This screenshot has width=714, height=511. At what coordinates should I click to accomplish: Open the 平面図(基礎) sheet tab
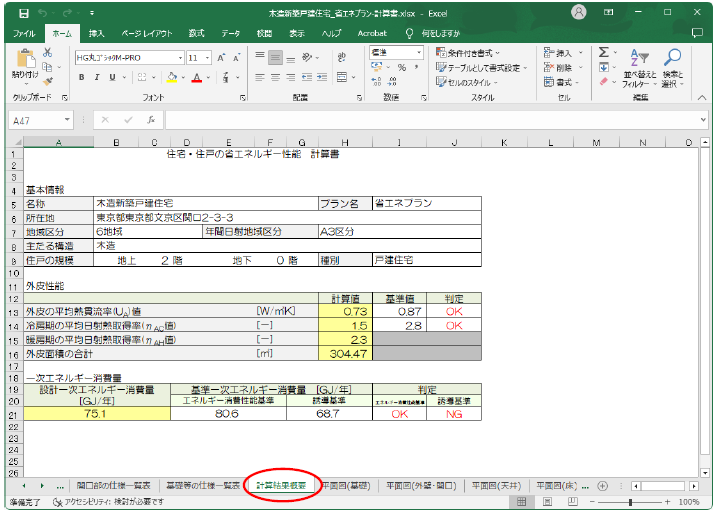[347, 485]
